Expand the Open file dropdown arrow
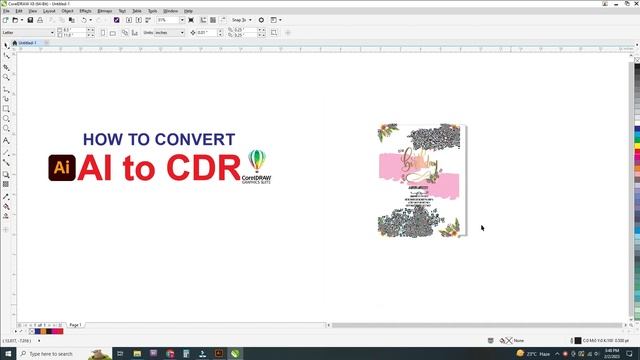The width and height of the screenshot is (640, 360). (x=22, y=20)
